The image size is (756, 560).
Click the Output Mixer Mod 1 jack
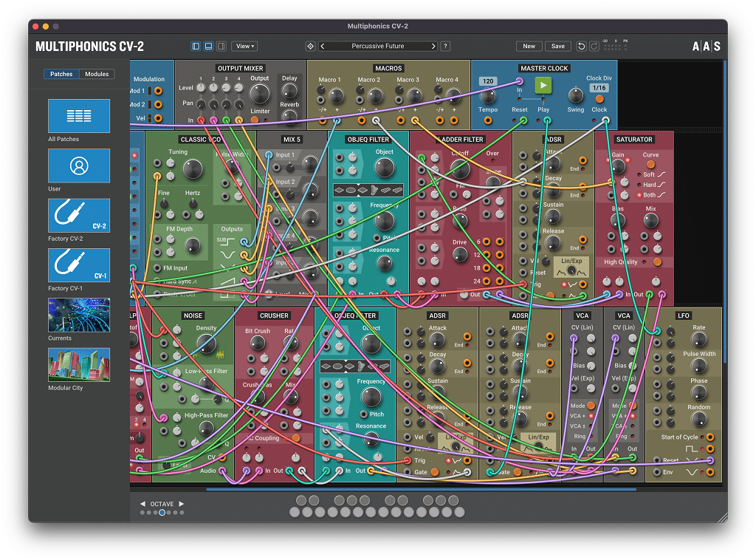click(x=158, y=91)
